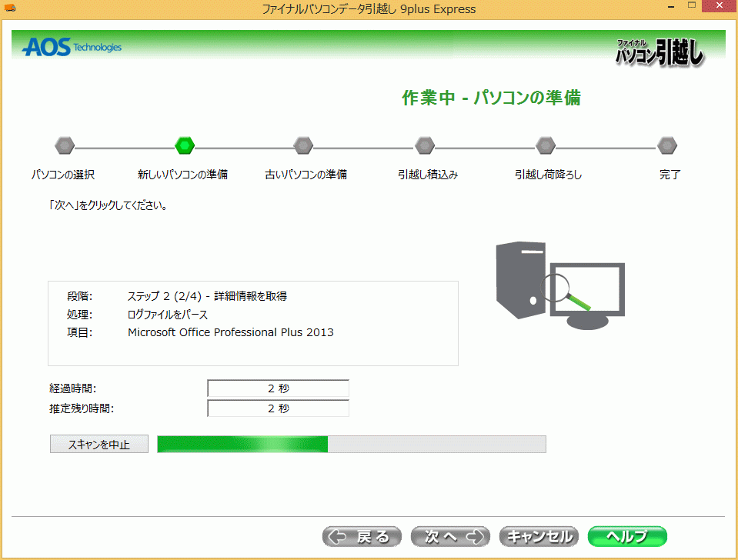Click the AOS Technologies logo
Screen dimensions: 738x560
pyautogui.click(x=72, y=48)
